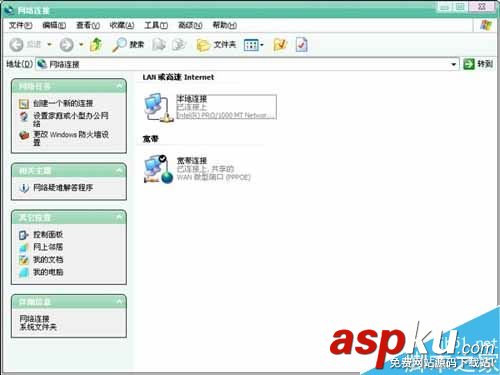The width and height of the screenshot is (500, 375).
Task: Click the 本地连接 connection name label
Action: pyautogui.click(x=192, y=99)
